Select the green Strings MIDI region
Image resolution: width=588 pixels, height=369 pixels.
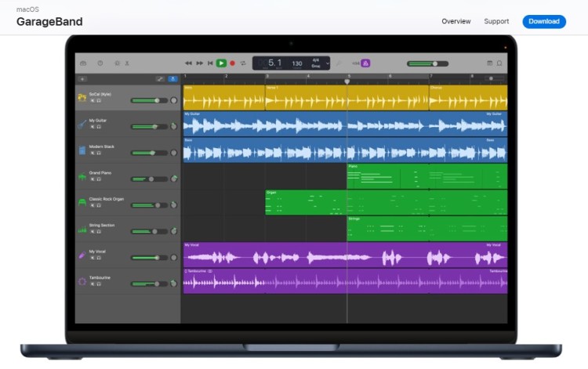427,229
